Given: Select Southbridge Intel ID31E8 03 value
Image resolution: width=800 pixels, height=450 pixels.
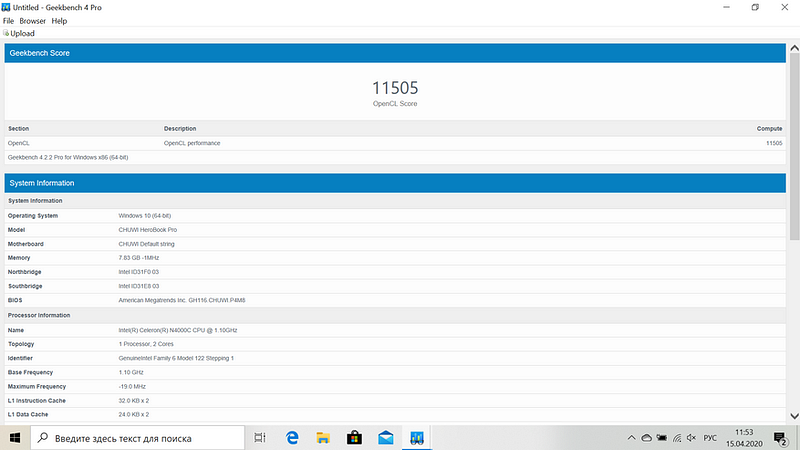Looking at the screenshot, I should tap(139, 286).
